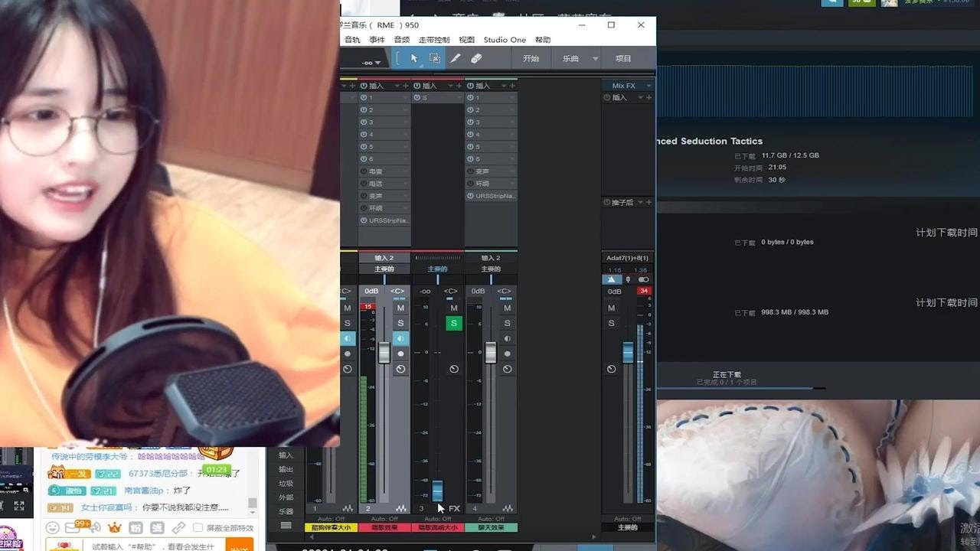
Task: Toggle the main channel metronome icon
Action: point(611,279)
